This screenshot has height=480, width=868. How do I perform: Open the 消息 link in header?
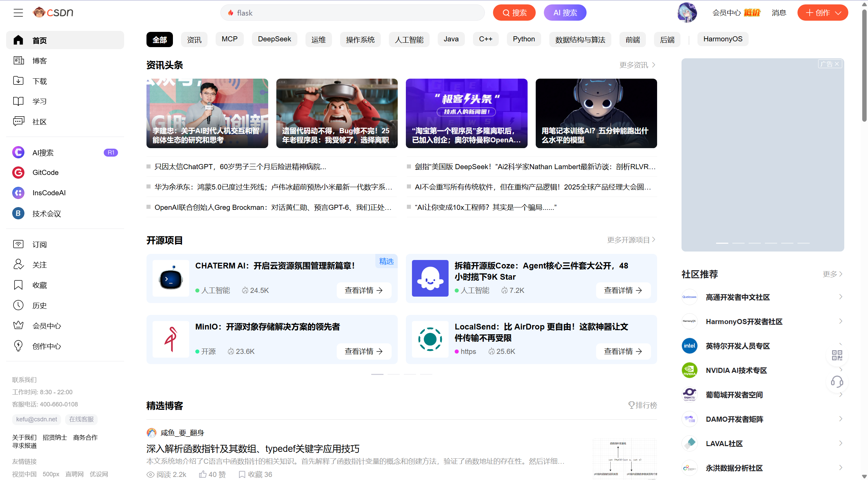(x=779, y=13)
